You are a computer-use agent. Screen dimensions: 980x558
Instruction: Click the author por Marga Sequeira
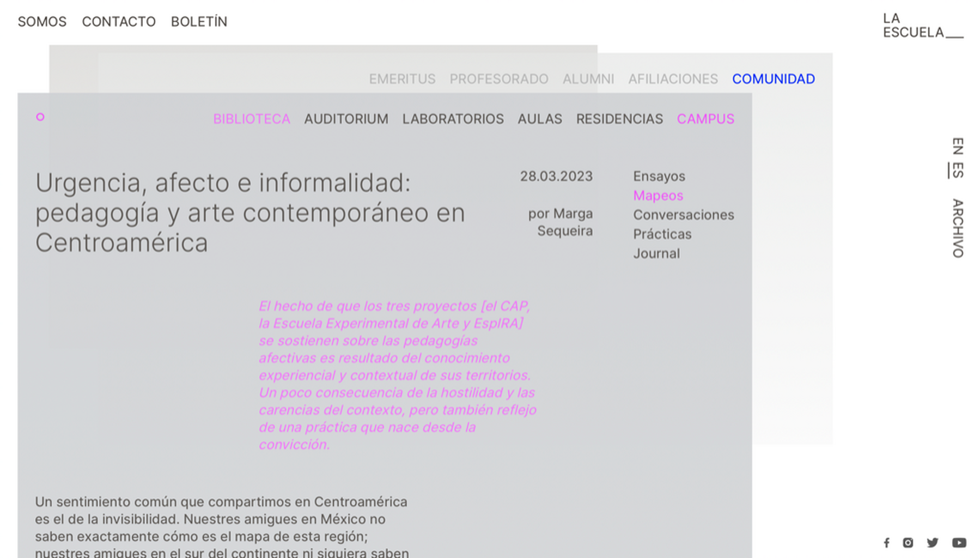coord(560,222)
